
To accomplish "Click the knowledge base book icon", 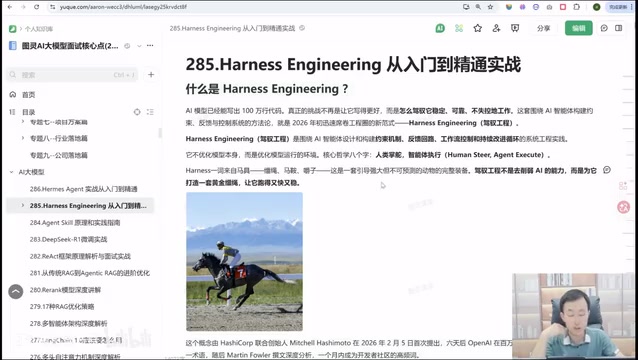I will (x=13, y=46).
